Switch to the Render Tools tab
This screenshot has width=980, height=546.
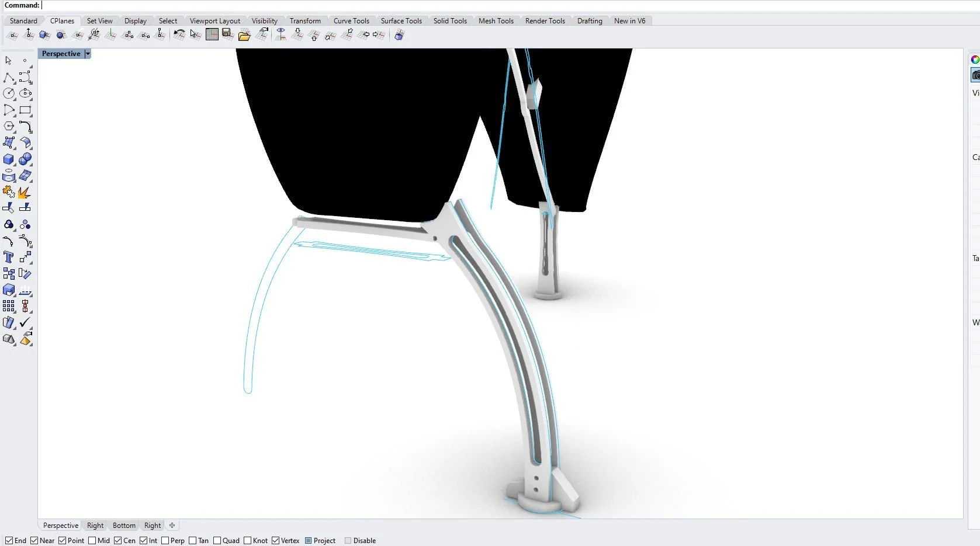(x=545, y=21)
